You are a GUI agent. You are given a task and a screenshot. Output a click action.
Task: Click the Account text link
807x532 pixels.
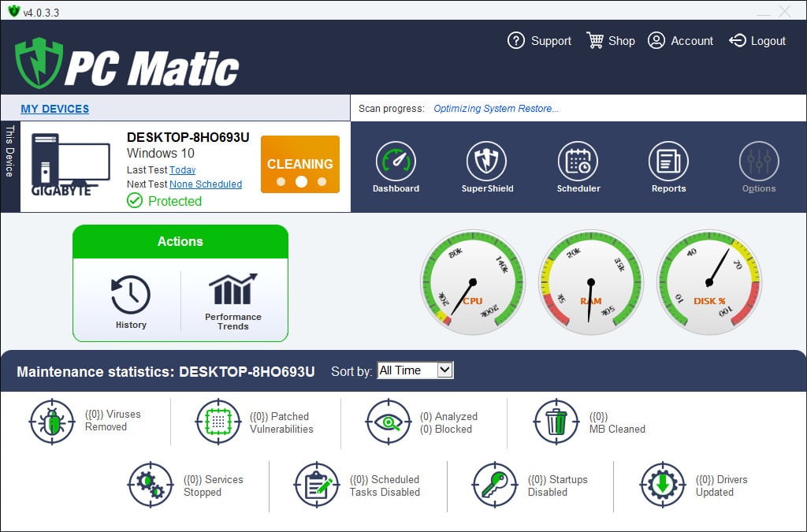coord(692,41)
